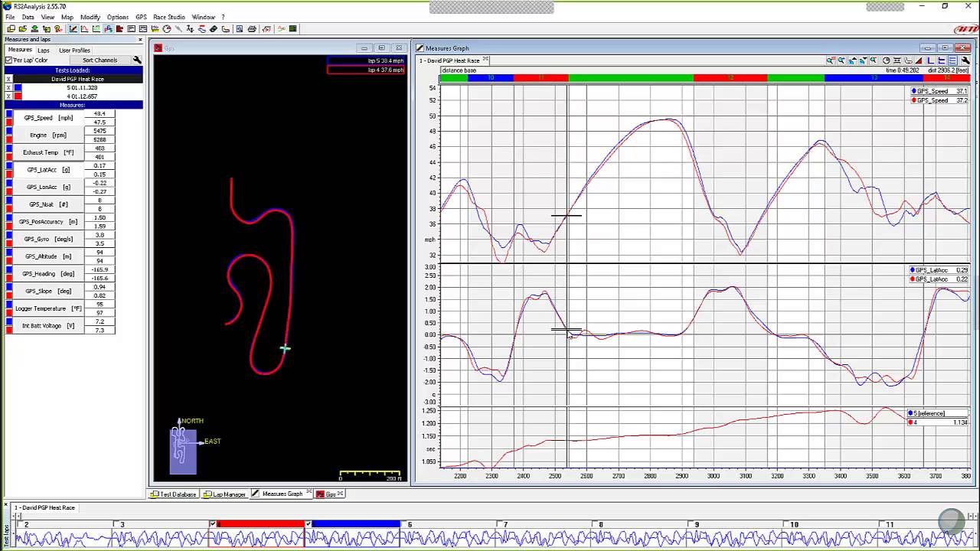
Task: Select the Logger Temperature channel
Action: (48, 308)
